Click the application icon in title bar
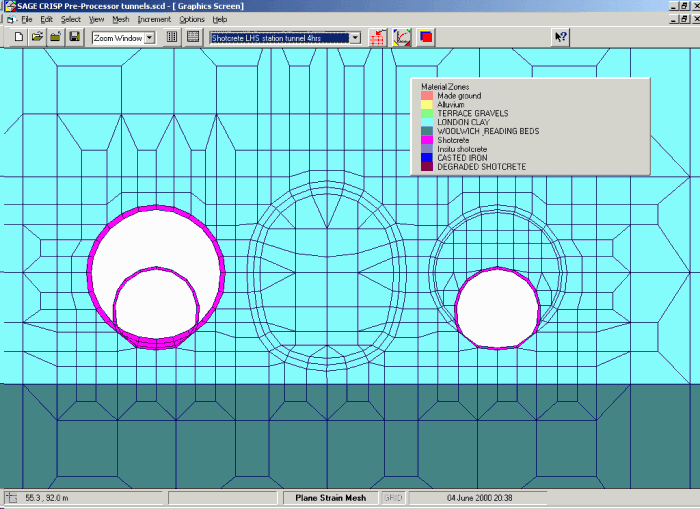 (10, 6)
